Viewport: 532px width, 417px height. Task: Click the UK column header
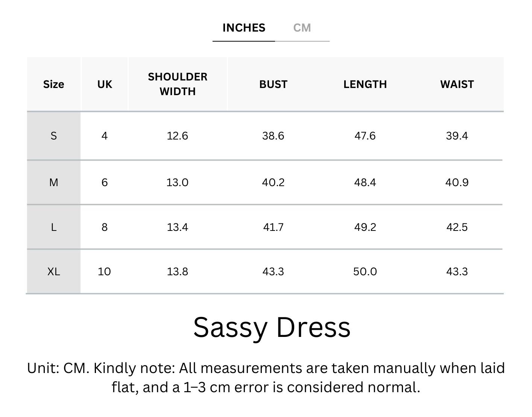[x=105, y=84]
